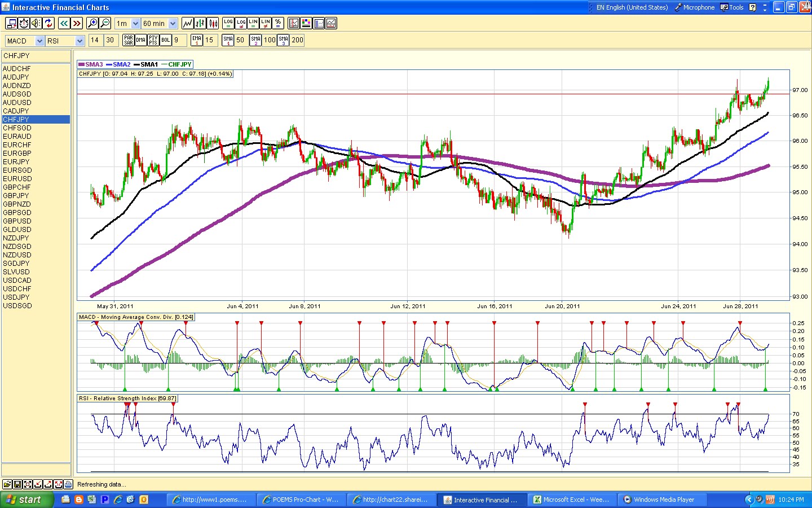
Task: Open the color palette settings icon
Action: click(x=306, y=23)
